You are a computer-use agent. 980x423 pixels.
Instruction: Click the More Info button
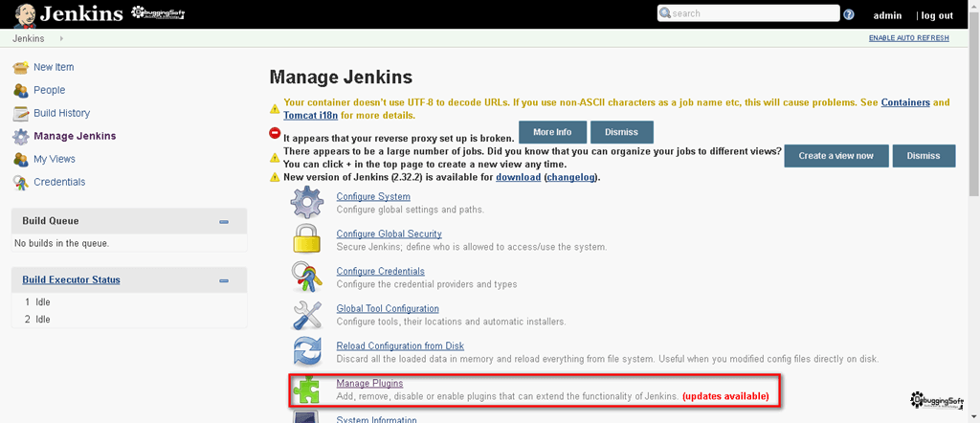pyautogui.click(x=552, y=132)
